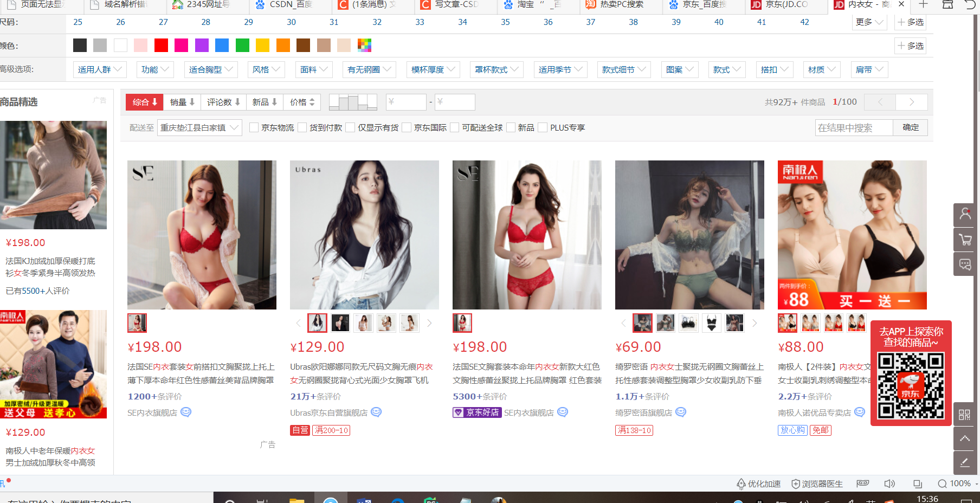The width and height of the screenshot is (980, 503).
Task: Expand 风格 filter dropdown
Action: [x=267, y=69]
